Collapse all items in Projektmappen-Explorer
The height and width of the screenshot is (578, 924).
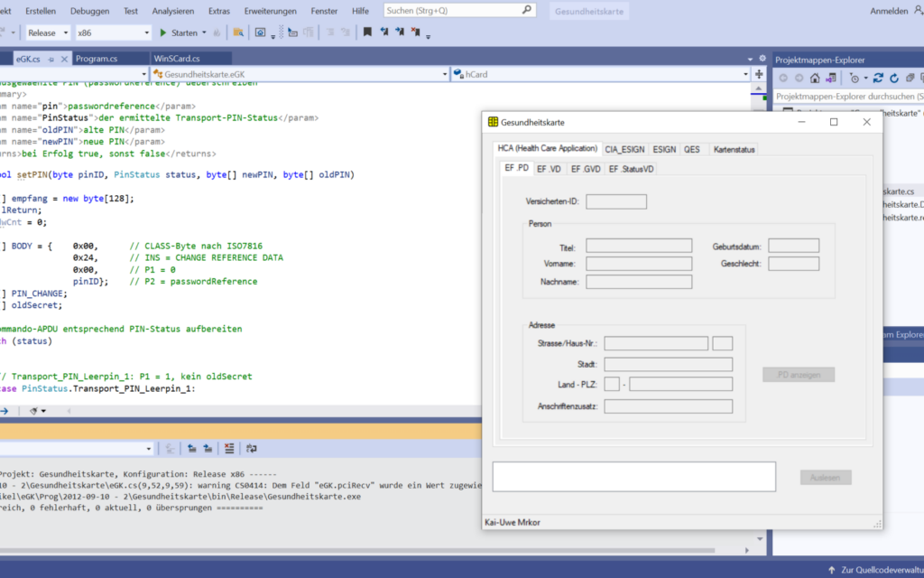pos(910,78)
